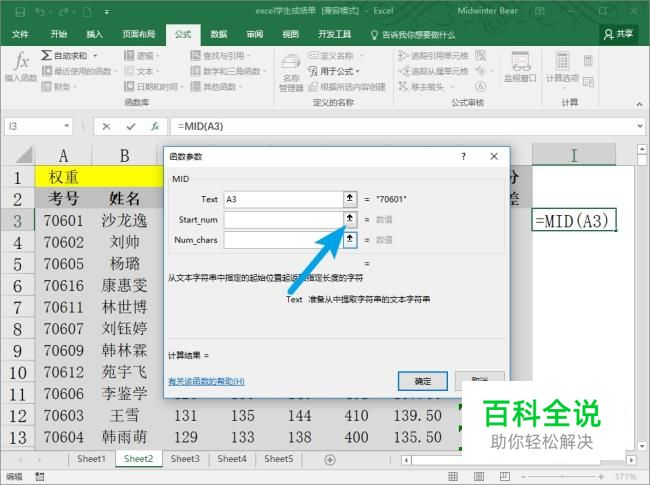This screenshot has height=485, width=650.
Task: Switch to Sheet3 tab
Action: tap(185, 459)
